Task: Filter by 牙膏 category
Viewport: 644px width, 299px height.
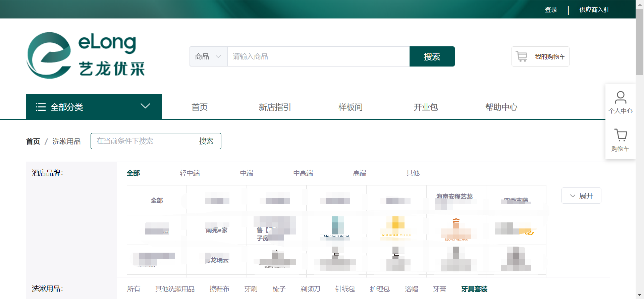Action: pyautogui.click(x=440, y=289)
